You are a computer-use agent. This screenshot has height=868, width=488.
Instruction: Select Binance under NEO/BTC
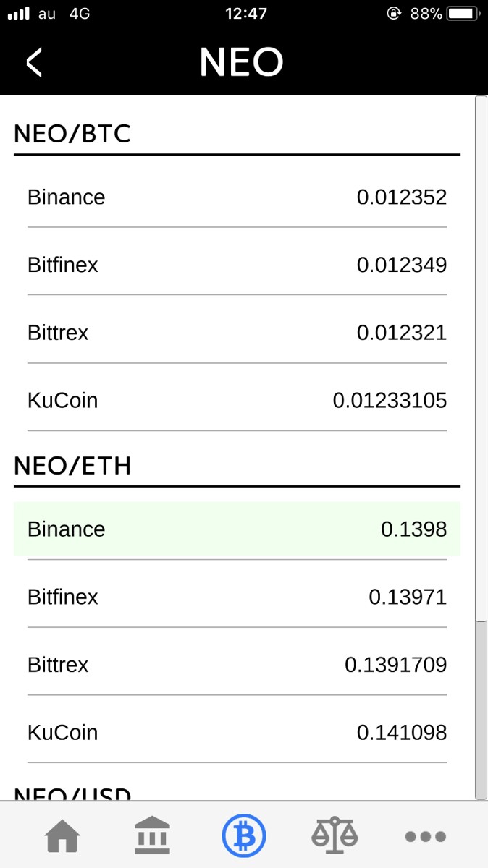point(237,197)
